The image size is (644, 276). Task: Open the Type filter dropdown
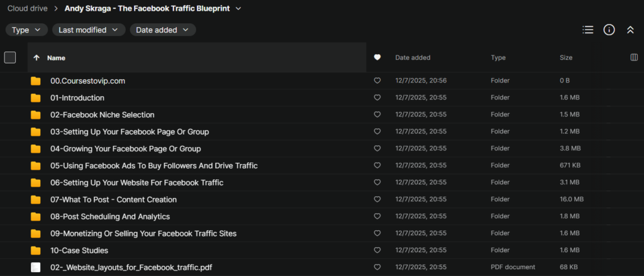[x=26, y=30]
